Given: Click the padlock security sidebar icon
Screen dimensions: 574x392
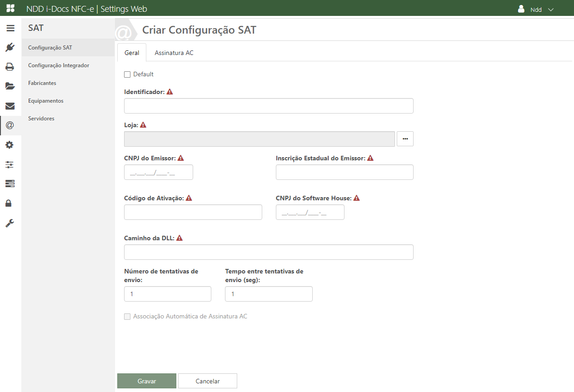Looking at the screenshot, I should coord(10,203).
